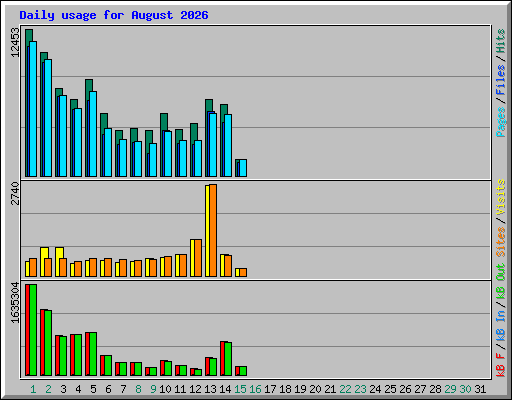Click the 'Pages' legend label
Image resolution: width=512 pixels, height=400 pixels.
point(501,122)
